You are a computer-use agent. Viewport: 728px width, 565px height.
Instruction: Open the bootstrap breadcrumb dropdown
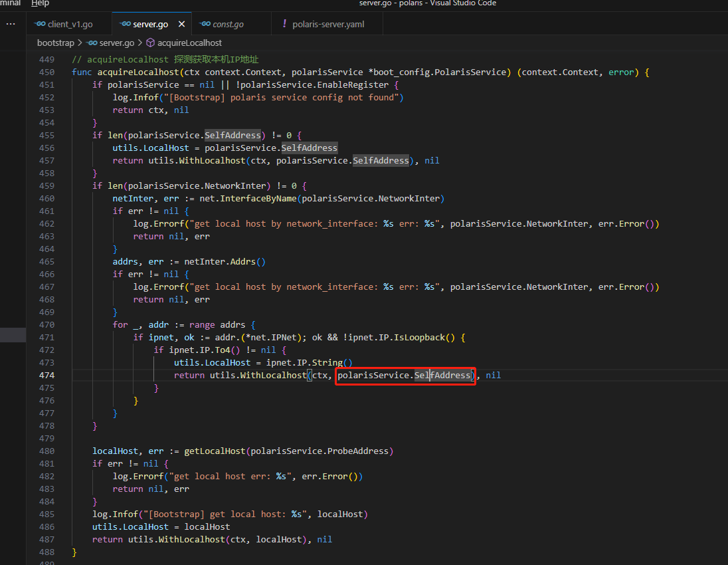pos(56,43)
